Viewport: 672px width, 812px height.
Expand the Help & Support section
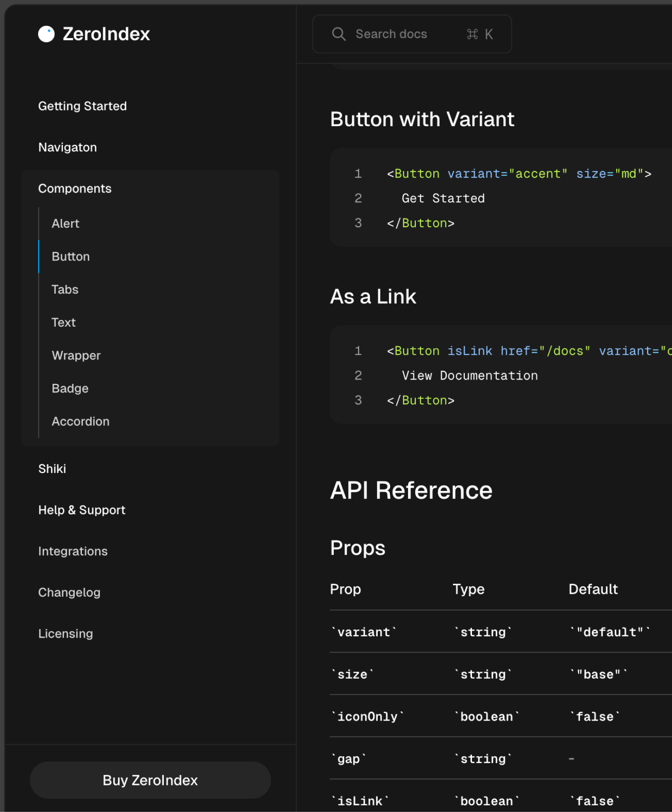(x=81, y=510)
